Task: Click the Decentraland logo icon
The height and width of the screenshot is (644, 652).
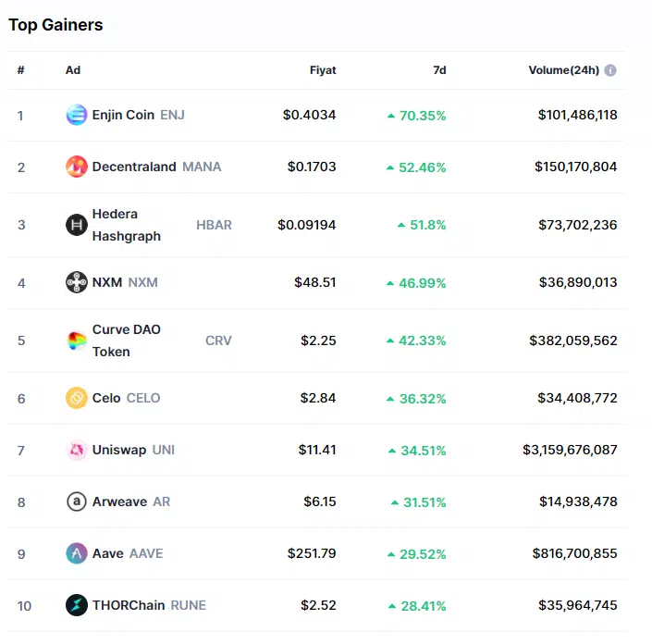Action: click(77, 167)
